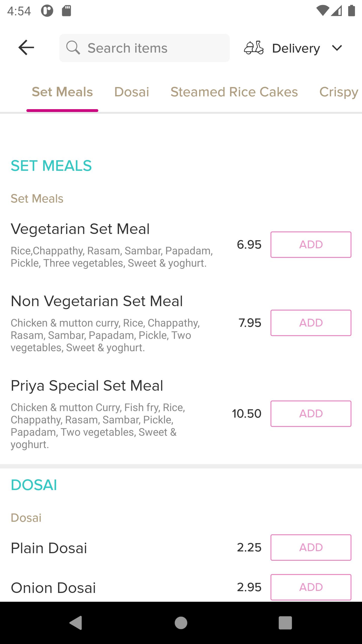Add Vegetarian Set Meal to order

point(311,245)
